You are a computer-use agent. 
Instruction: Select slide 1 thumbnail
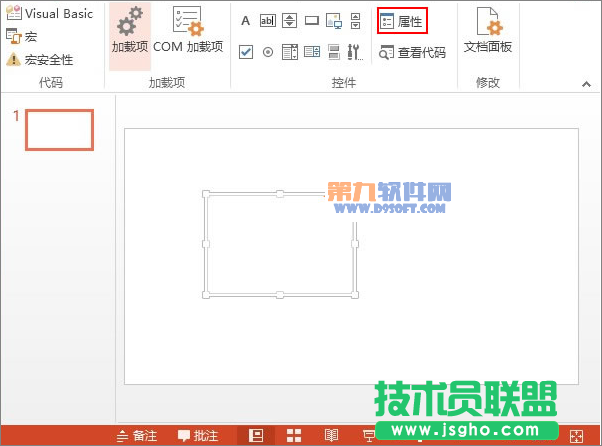[60, 130]
